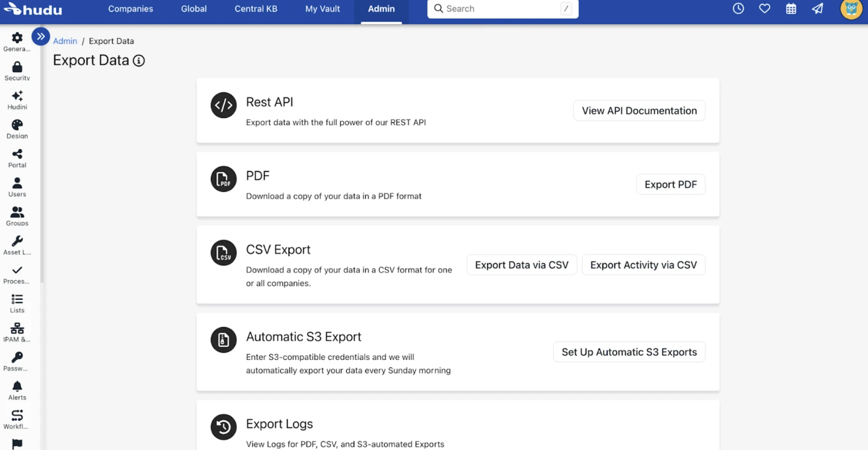Click the 'Export Logs' heading
868x450 pixels.
279,424
